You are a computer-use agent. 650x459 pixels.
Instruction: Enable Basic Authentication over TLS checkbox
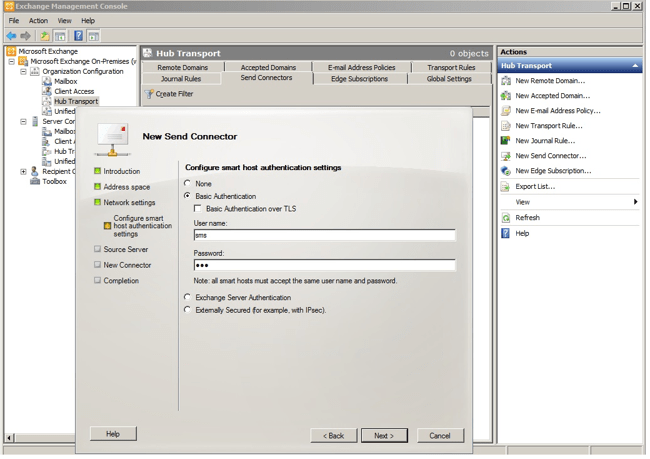198,209
